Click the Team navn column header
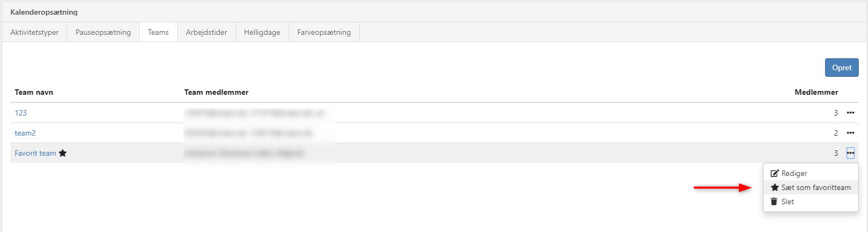 pos(34,92)
